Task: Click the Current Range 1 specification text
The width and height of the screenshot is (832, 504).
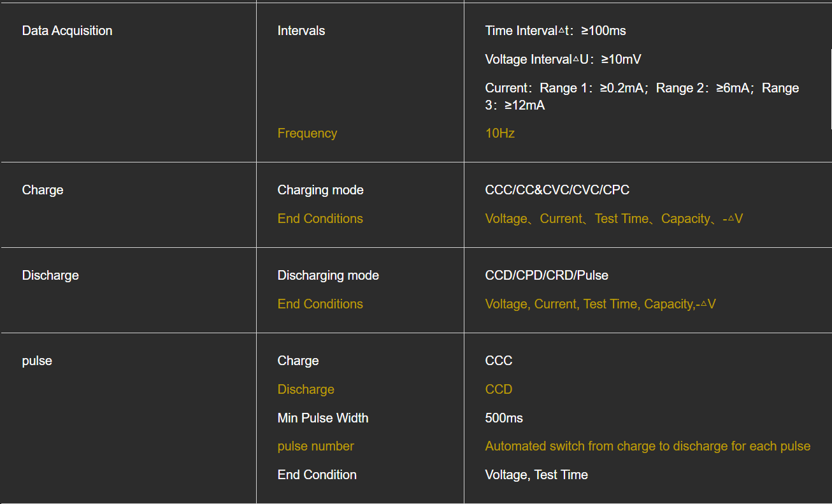Action: (x=642, y=96)
